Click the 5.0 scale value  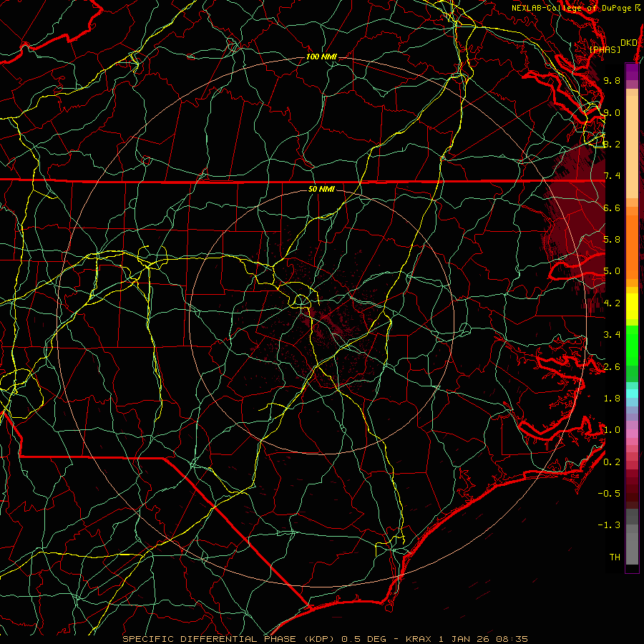[x=612, y=271]
